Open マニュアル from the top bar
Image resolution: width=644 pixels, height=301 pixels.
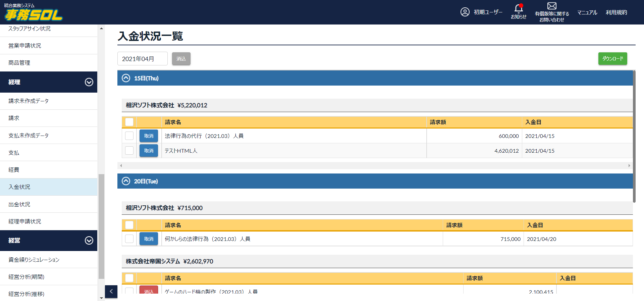pos(587,12)
